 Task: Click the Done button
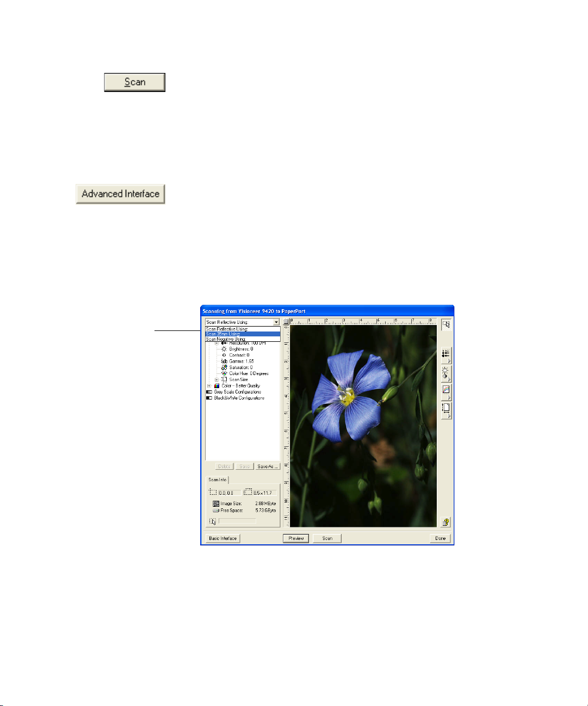440,538
